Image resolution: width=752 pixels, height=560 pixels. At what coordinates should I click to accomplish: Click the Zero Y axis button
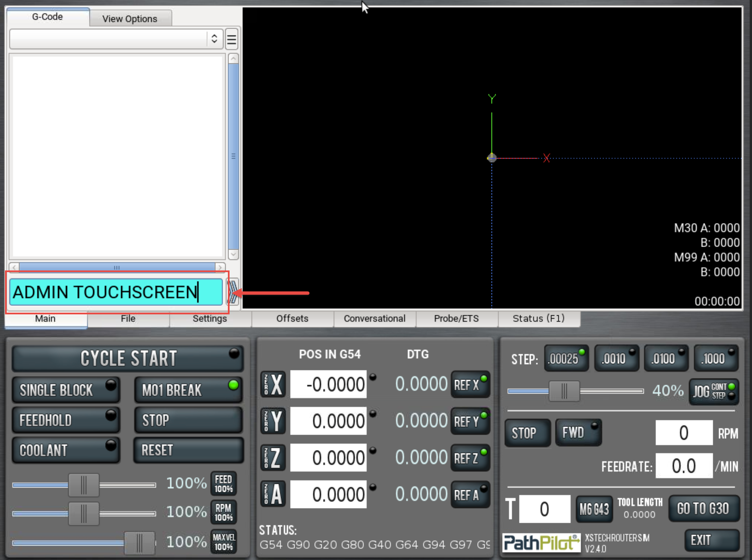point(273,421)
